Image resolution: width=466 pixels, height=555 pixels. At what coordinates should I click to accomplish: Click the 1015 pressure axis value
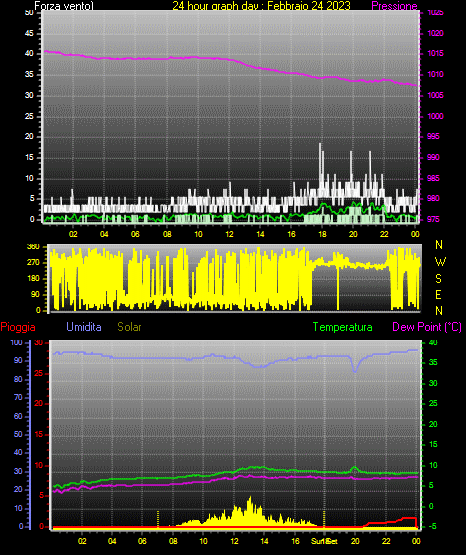435,53
